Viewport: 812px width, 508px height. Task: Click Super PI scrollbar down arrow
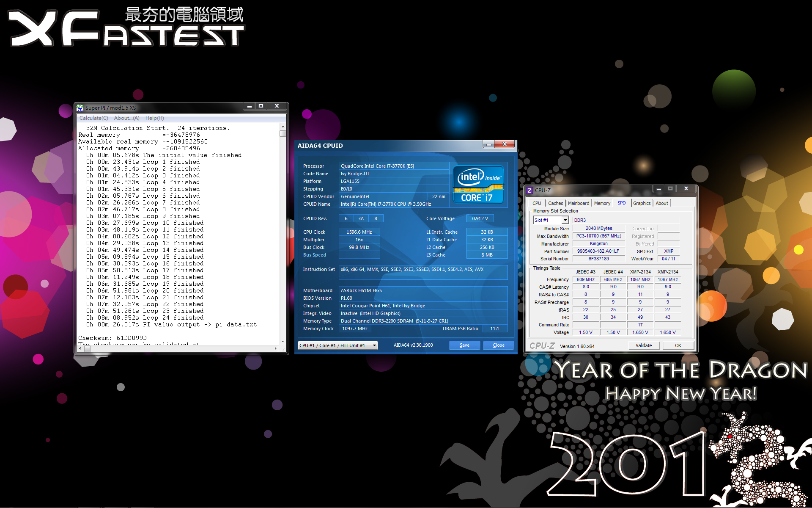point(283,341)
